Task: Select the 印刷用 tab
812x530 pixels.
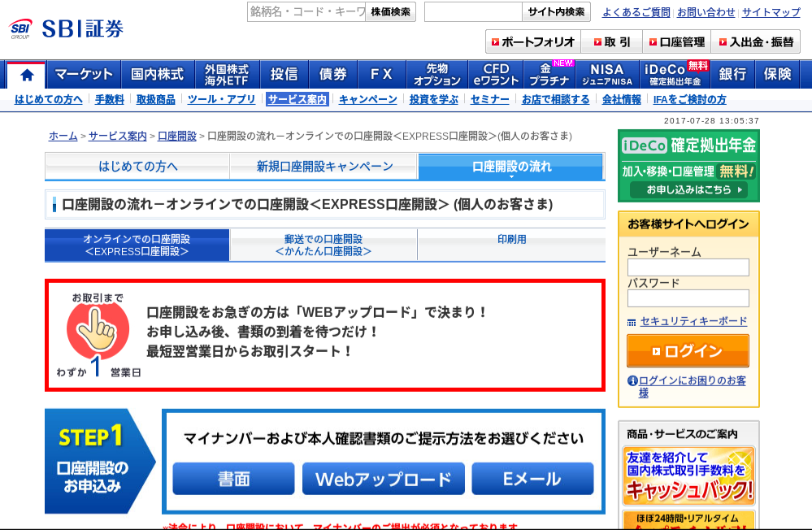Action: coord(511,245)
